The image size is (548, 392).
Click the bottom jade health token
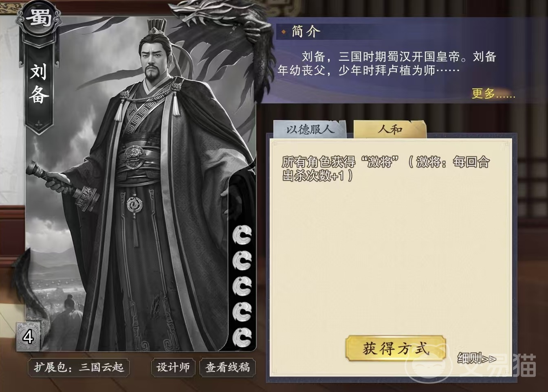tap(242, 337)
